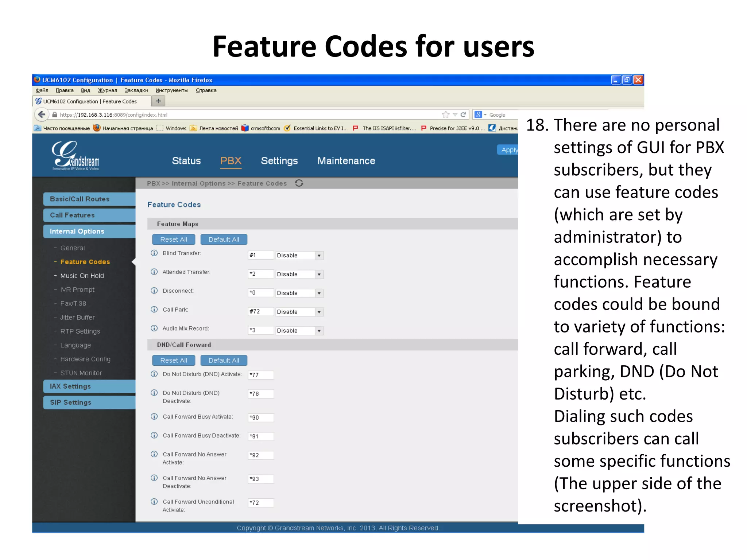
Task: Open the Файл menu
Action: pyautogui.click(x=42, y=90)
